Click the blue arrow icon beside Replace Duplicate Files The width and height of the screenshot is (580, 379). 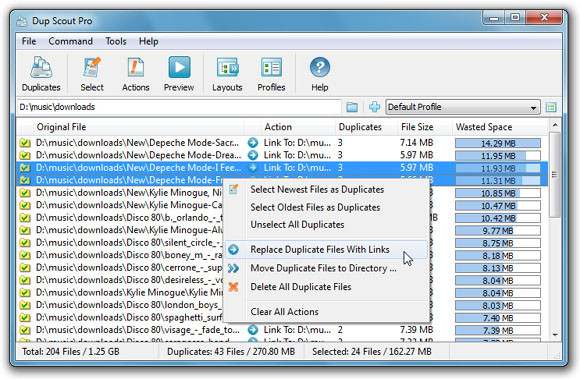(x=233, y=250)
